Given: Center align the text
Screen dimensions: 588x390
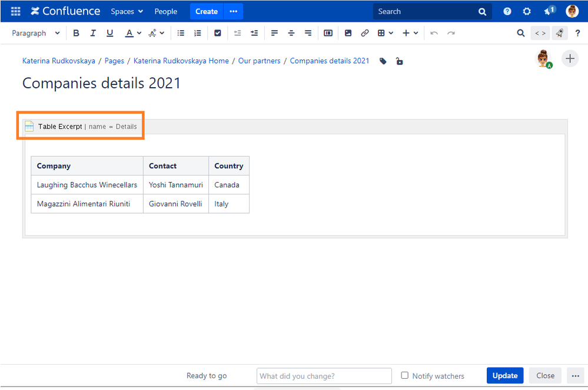Looking at the screenshot, I should click(x=291, y=33).
